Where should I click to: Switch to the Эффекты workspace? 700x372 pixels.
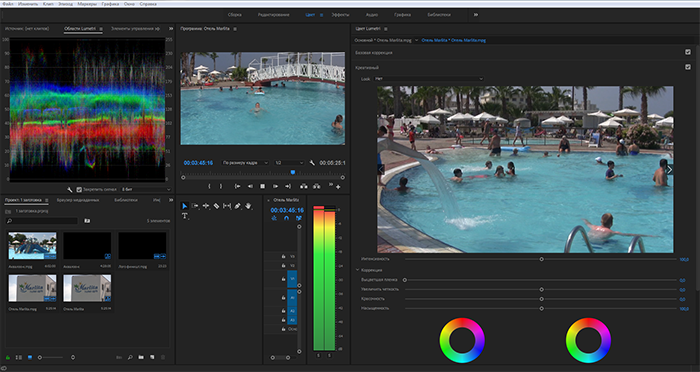click(x=340, y=15)
